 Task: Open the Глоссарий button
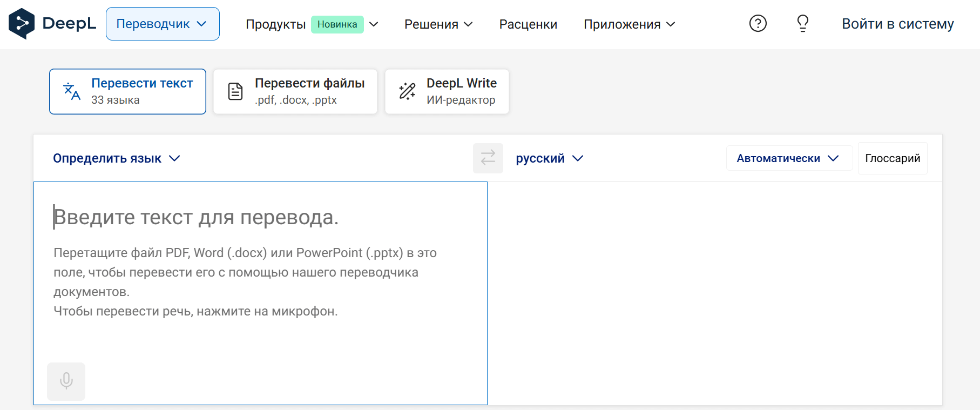(x=893, y=158)
